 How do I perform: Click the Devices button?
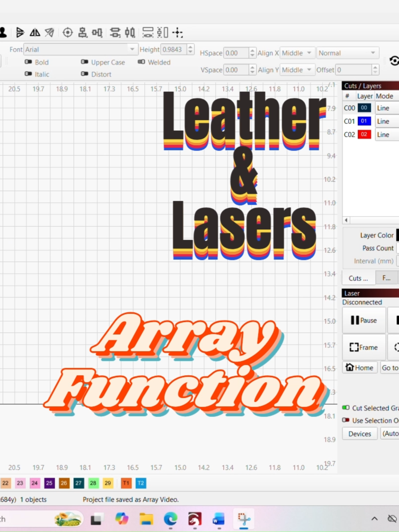[x=360, y=434]
